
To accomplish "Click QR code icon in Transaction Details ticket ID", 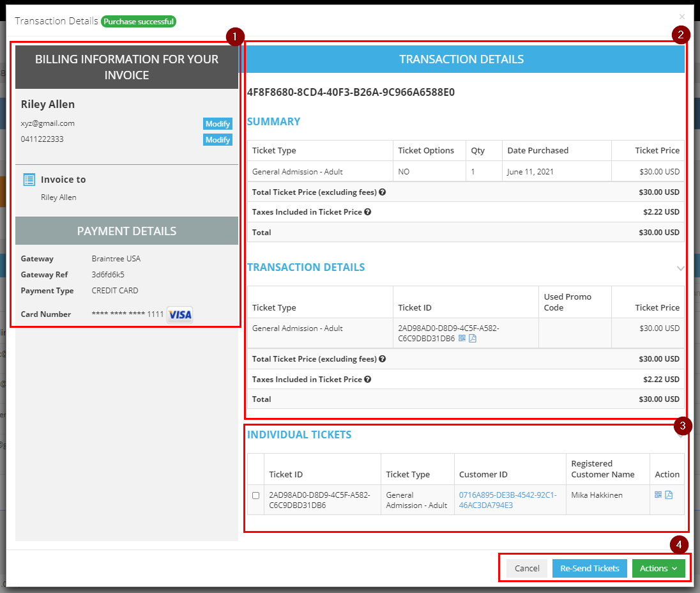I will click(x=462, y=339).
